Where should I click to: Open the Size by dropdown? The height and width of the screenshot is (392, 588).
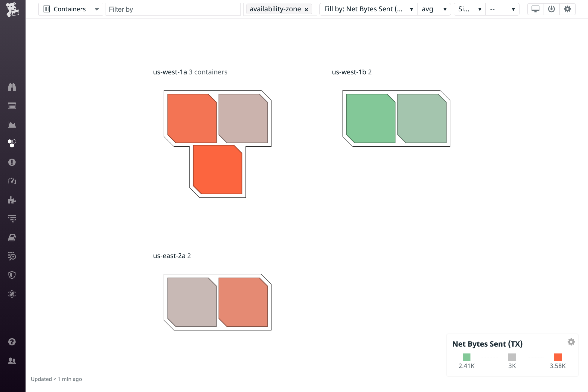pyautogui.click(x=470, y=9)
